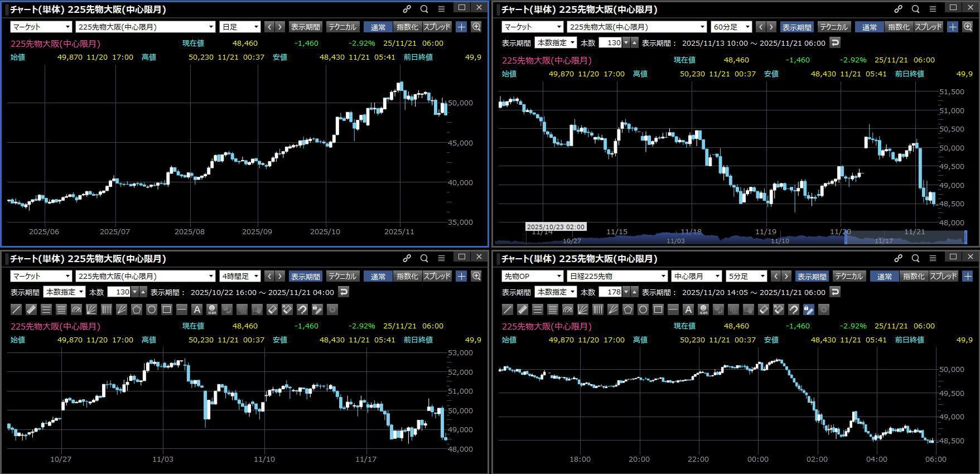Screen dimensions: 980x474
Task: Add chart with plus icon in 60分足 panel
Action: 953,27
